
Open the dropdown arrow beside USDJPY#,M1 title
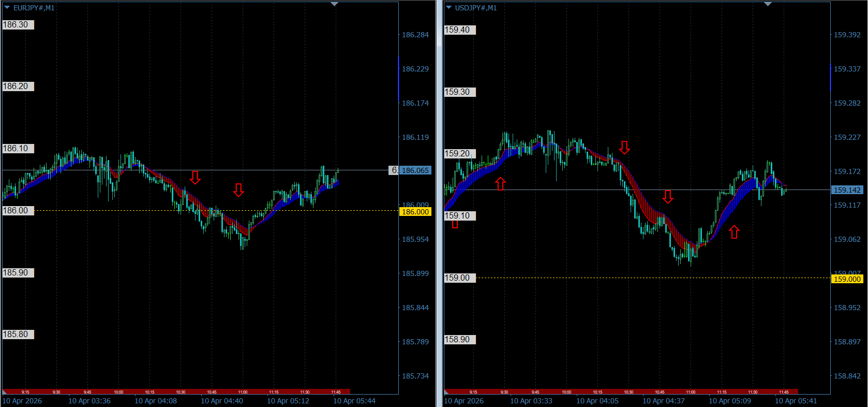[x=449, y=8]
